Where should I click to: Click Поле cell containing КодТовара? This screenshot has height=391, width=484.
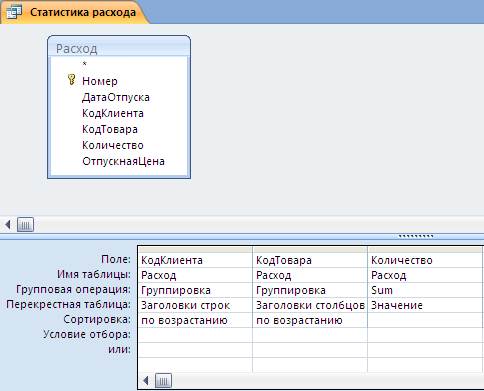(x=310, y=260)
